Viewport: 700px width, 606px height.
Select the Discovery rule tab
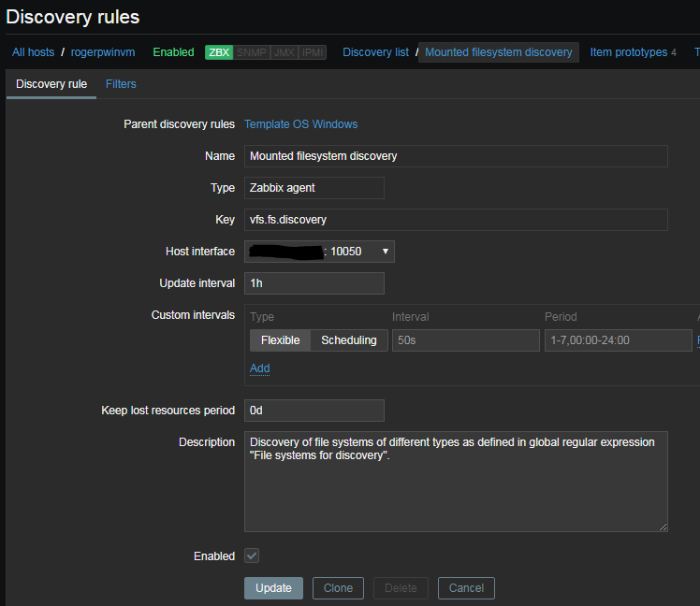pyautogui.click(x=51, y=84)
